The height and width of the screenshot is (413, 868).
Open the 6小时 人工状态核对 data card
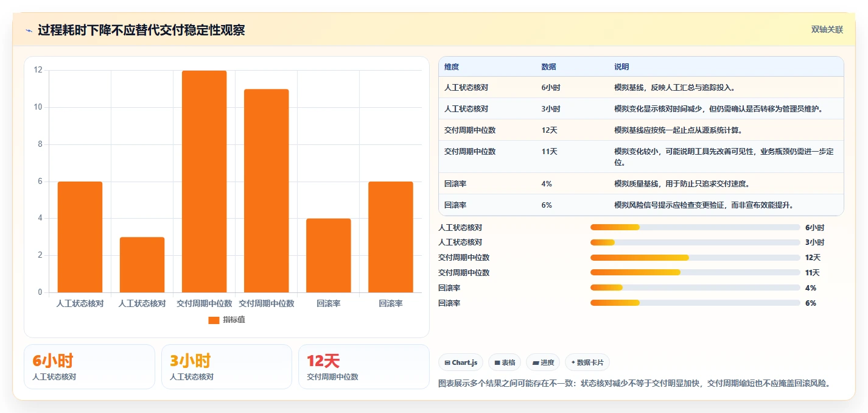(89, 367)
